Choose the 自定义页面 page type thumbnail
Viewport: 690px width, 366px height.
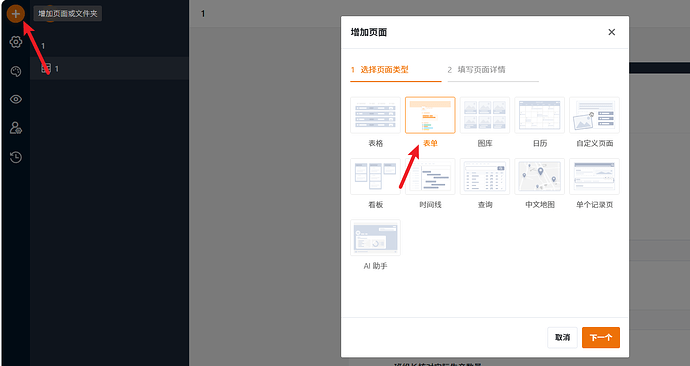tap(595, 115)
